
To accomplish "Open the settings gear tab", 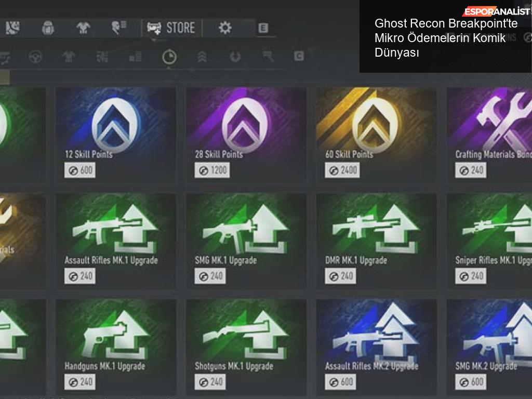I will point(225,28).
